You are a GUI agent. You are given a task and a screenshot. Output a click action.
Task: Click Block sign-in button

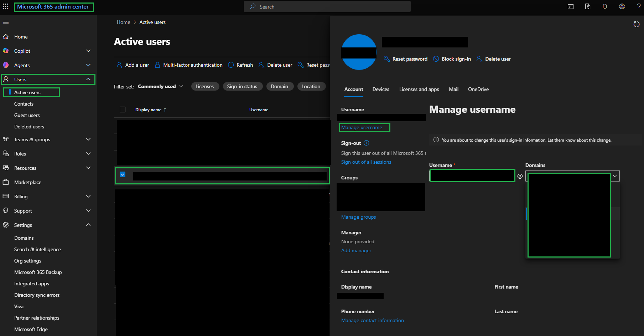click(452, 59)
